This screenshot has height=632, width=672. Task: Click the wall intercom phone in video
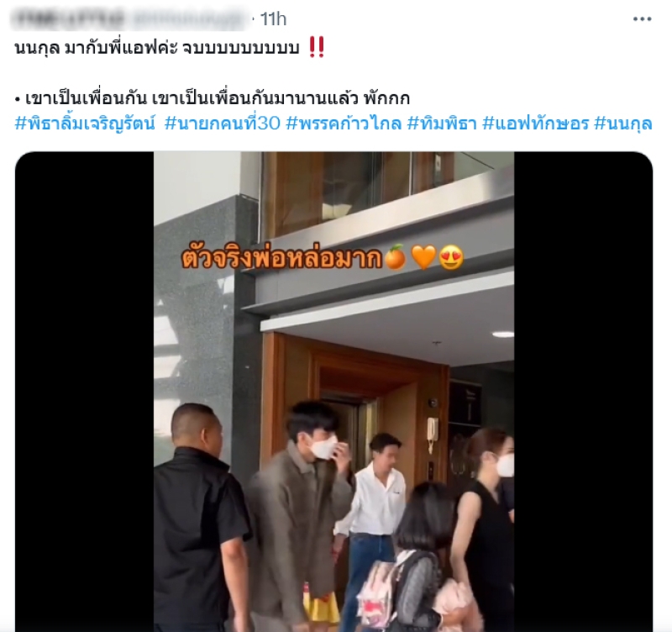[x=433, y=429]
